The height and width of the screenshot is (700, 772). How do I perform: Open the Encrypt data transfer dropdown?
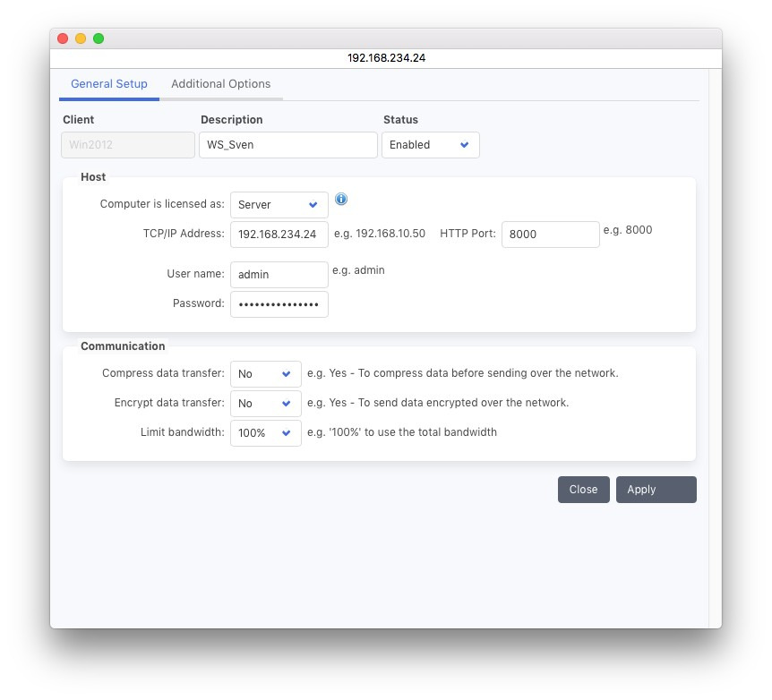pyautogui.click(x=265, y=404)
